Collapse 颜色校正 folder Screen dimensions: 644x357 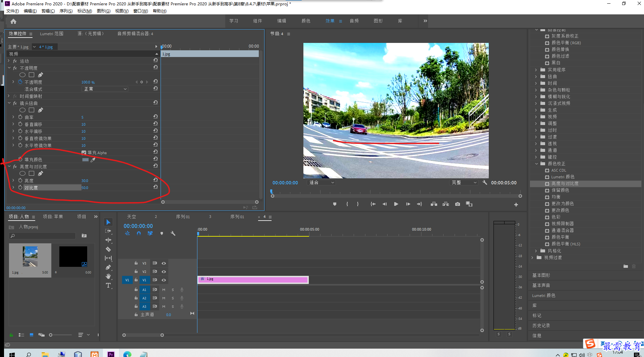tap(536, 164)
